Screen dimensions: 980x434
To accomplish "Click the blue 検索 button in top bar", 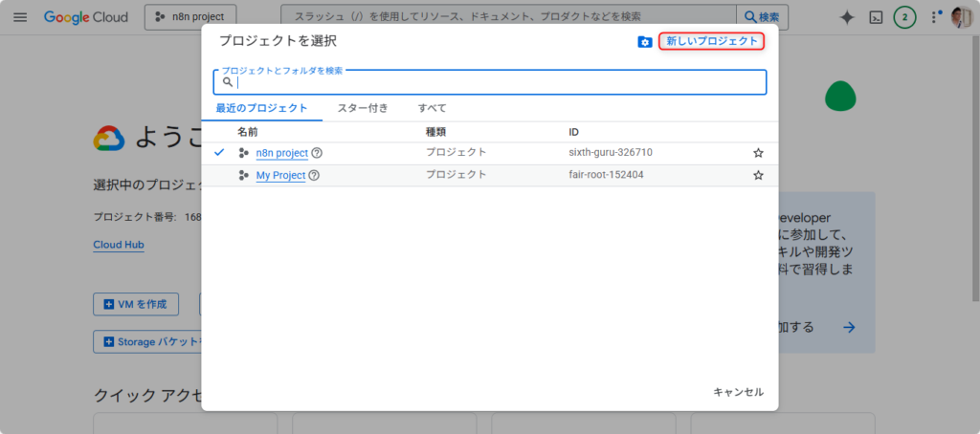I will [x=763, y=17].
